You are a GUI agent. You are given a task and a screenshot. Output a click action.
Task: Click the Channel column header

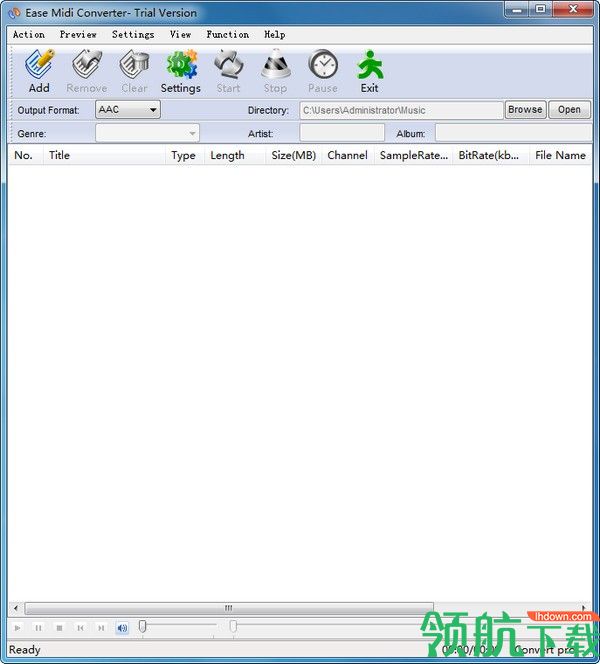(x=348, y=155)
